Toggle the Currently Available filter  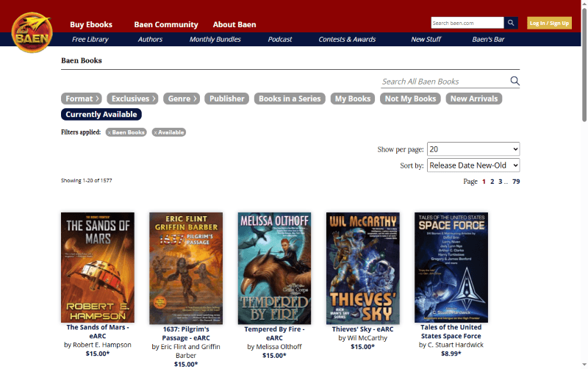[x=101, y=115]
